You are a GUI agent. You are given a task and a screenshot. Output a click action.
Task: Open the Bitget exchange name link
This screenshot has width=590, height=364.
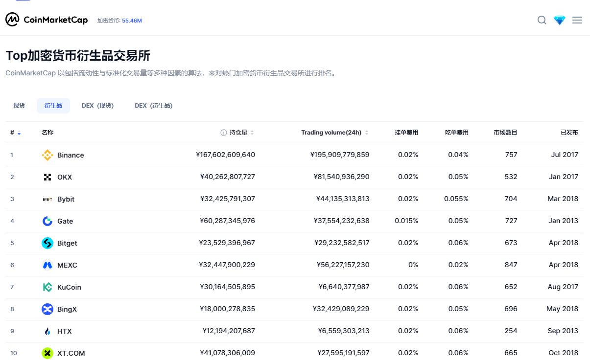(67, 243)
